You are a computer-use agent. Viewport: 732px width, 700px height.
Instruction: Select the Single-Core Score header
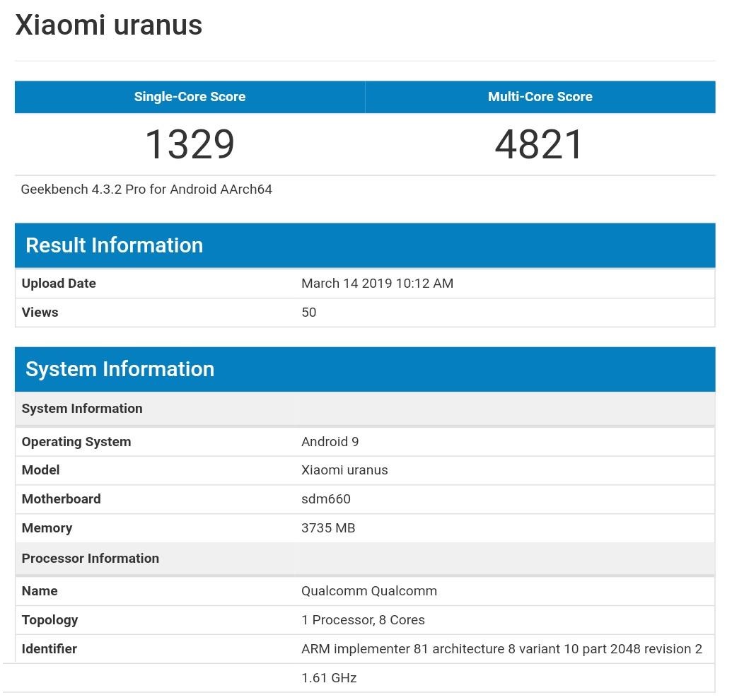(x=189, y=97)
